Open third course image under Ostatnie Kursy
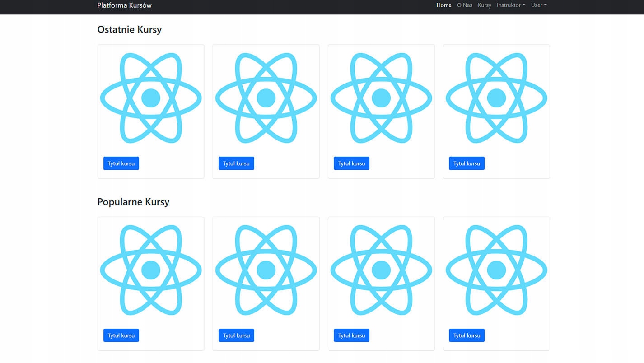This screenshot has height=363, width=644. pyautogui.click(x=381, y=98)
